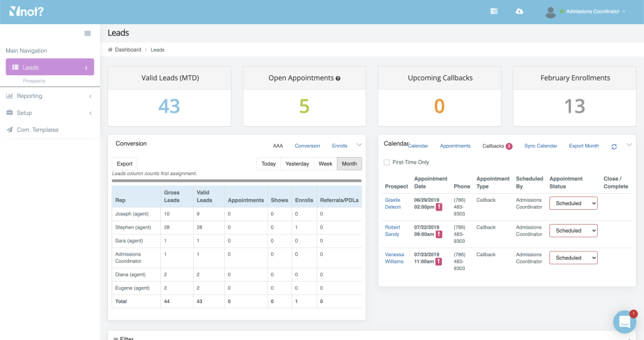Open Appointment Status dropdown for Vanessa Williams
Viewport: 644px width, 340px height.
click(573, 258)
